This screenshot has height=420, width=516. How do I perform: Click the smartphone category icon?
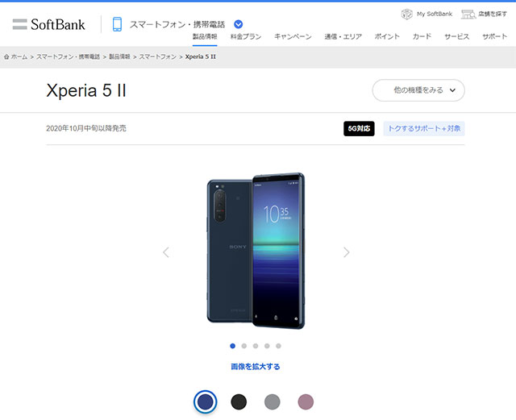pyautogui.click(x=117, y=24)
